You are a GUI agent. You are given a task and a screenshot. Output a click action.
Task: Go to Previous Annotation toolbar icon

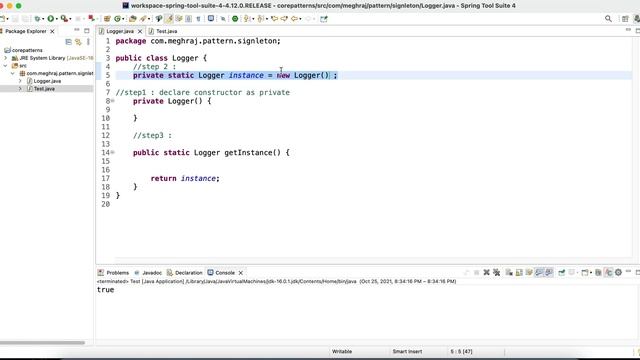click(x=260, y=19)
